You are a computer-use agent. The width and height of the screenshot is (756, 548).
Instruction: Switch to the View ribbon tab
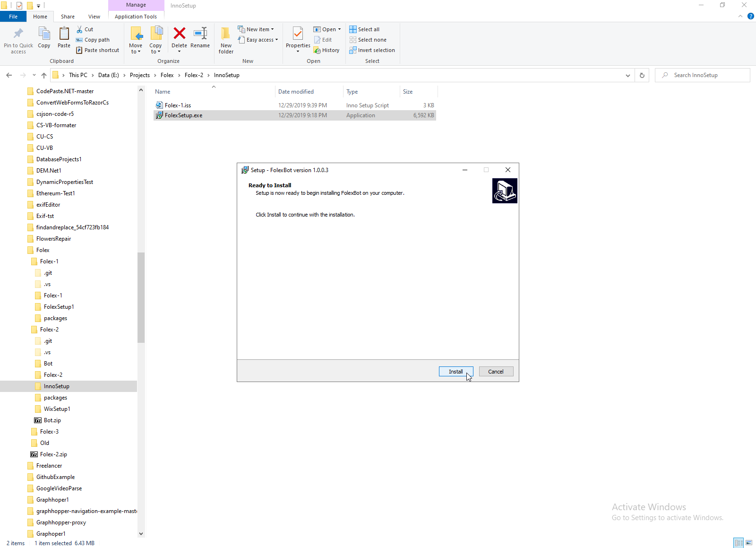(x=94, y=17)
